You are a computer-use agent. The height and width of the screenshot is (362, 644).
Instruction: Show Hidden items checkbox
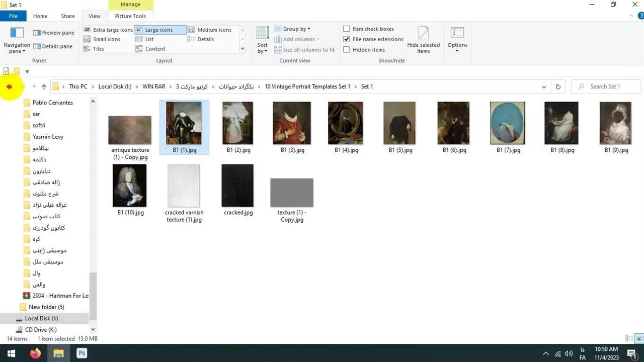(347, 50)
